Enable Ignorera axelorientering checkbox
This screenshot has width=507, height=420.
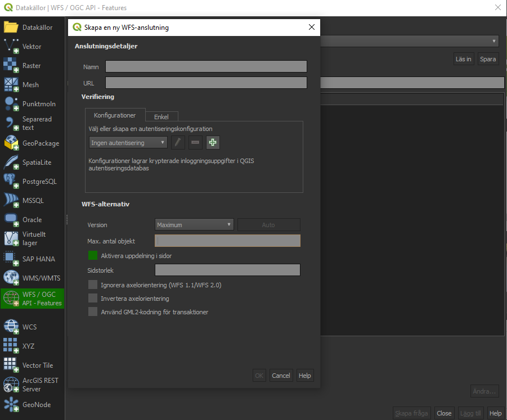click(93, 284)
